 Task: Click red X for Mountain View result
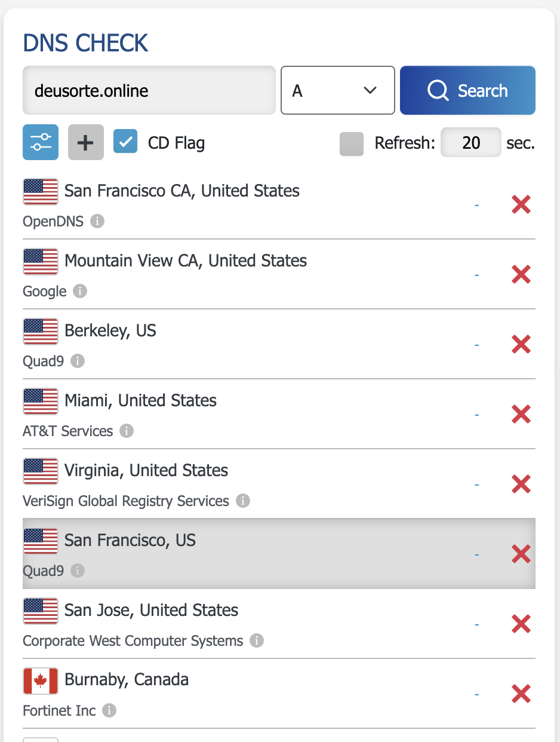pos(521,275)
